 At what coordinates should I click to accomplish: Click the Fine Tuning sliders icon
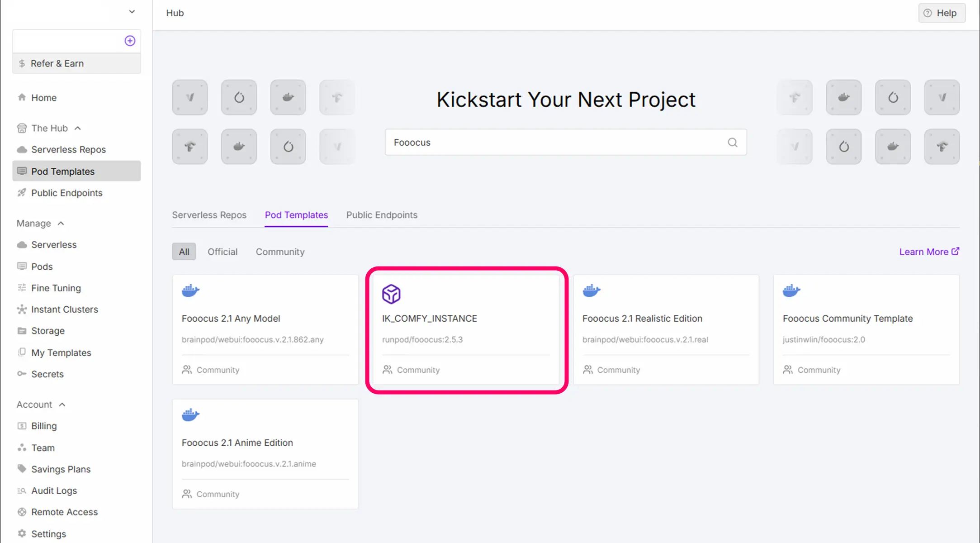22,288
